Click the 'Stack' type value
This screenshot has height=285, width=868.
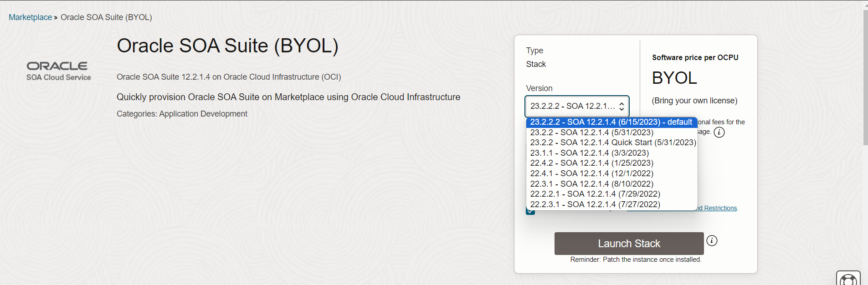click(536, 64)
